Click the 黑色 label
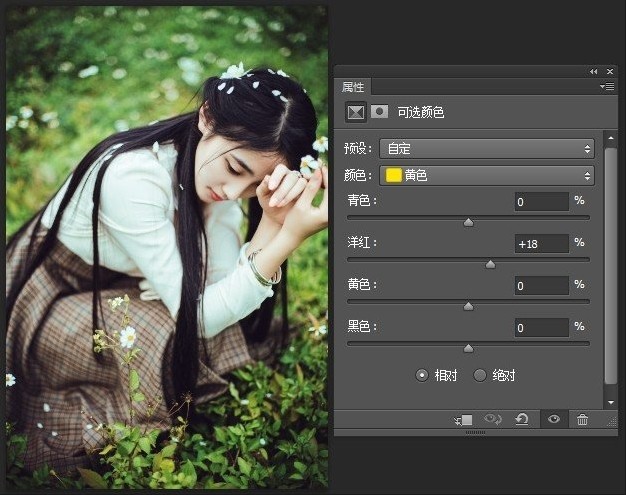The image size is (626, 495). [x=362, y=327]
